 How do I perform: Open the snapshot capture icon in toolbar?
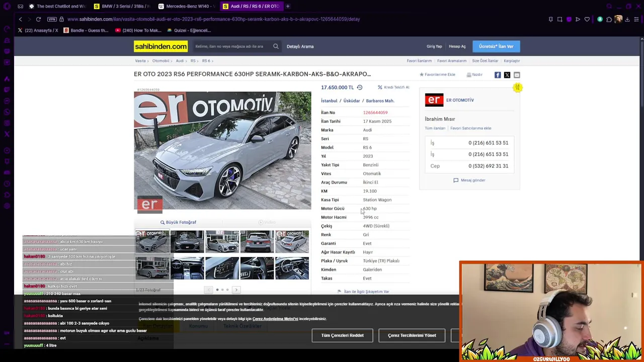pyautogui.click(x=559, y=19)
